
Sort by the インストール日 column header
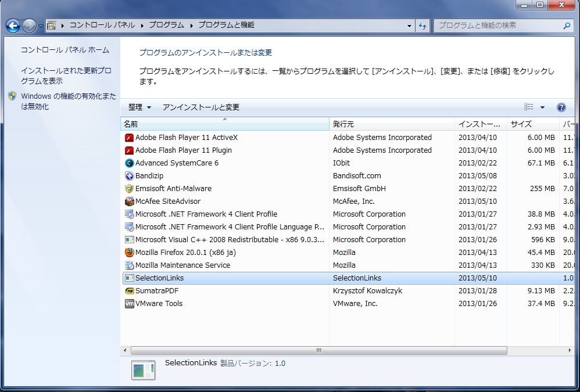481,124
